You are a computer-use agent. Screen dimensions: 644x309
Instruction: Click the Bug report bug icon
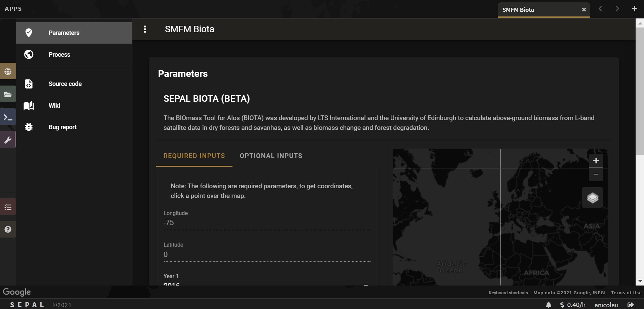[29, 127]
